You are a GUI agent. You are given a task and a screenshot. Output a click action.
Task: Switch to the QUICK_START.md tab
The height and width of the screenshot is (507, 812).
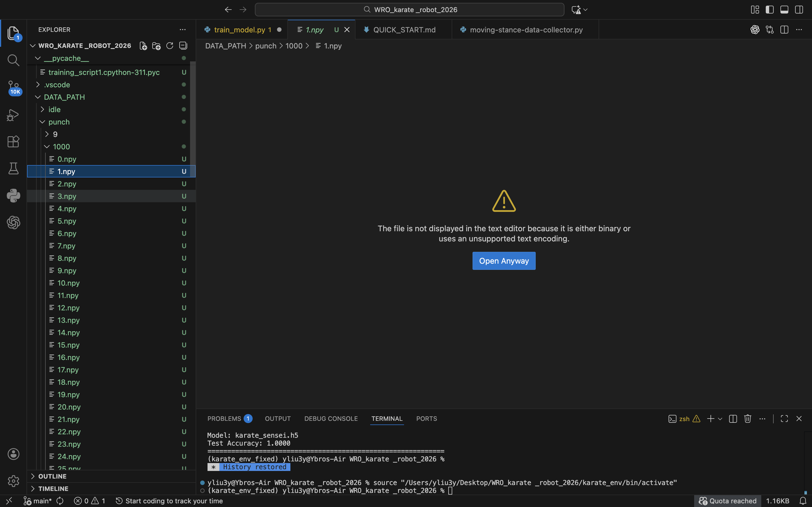coord(404,30)
